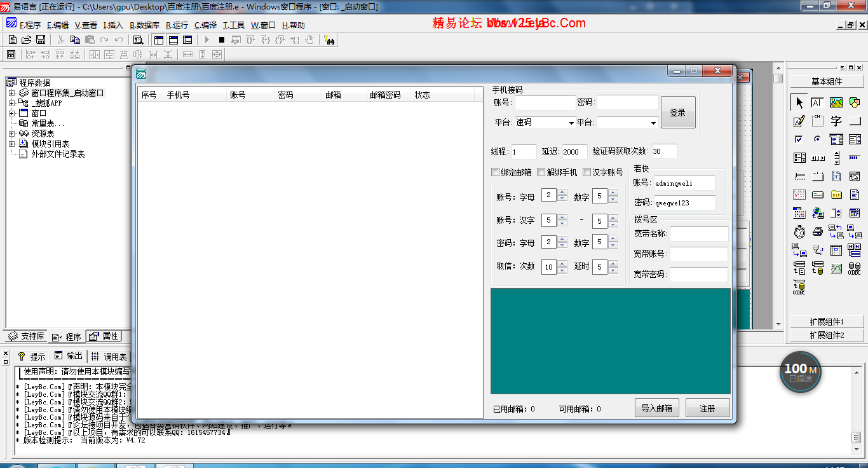This screenshot has width=868, height=468.
Task: Switch to the 属性 tab
Action: (x=104, y=336)
